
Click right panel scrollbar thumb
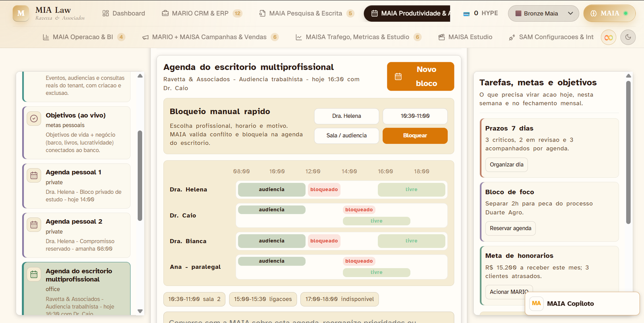tap(628, 153)
